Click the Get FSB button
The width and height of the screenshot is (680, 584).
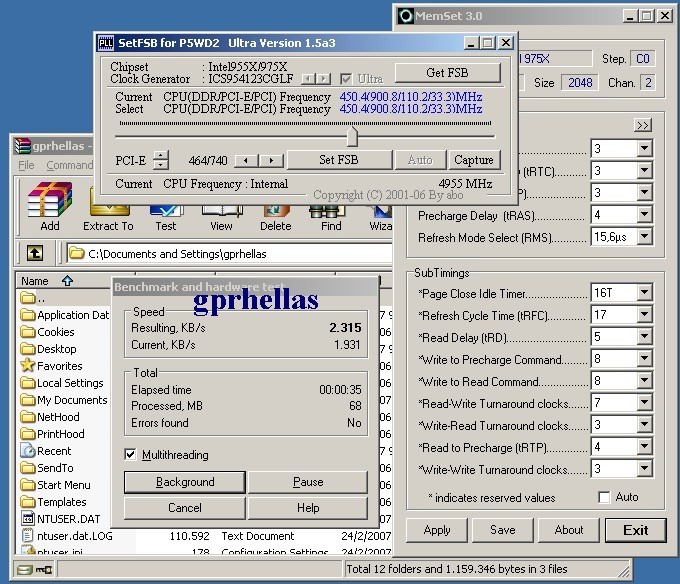point(448,73)
